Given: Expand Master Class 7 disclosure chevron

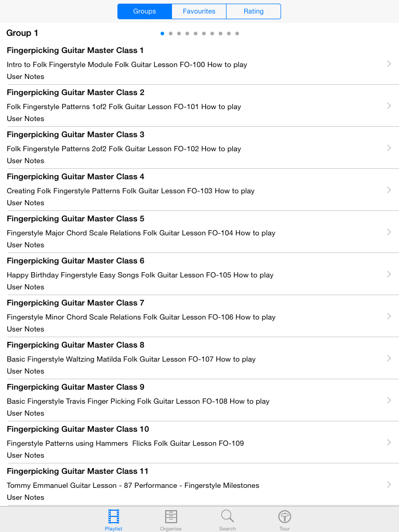Looking at the screenshot, I should coord(389,316).
